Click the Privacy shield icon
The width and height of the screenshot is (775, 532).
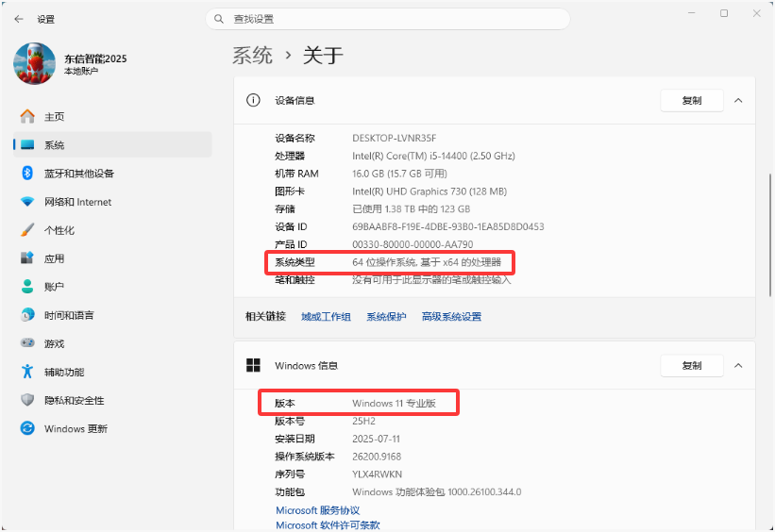(x=27, y=400)
